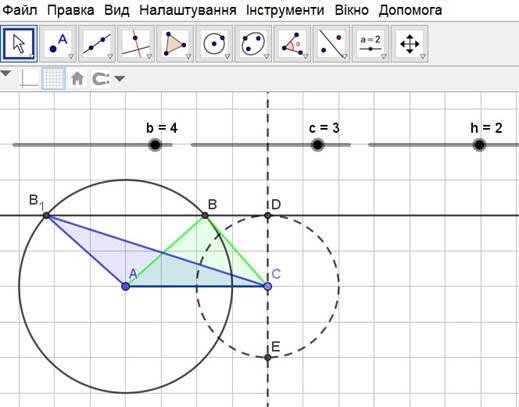Expand Angle tool options arrow
Viewport: 519px width, 407px height.
305,57
